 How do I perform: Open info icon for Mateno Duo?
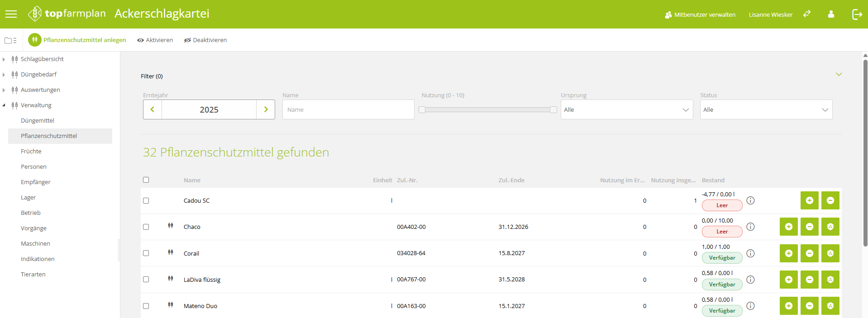(750, 306)
